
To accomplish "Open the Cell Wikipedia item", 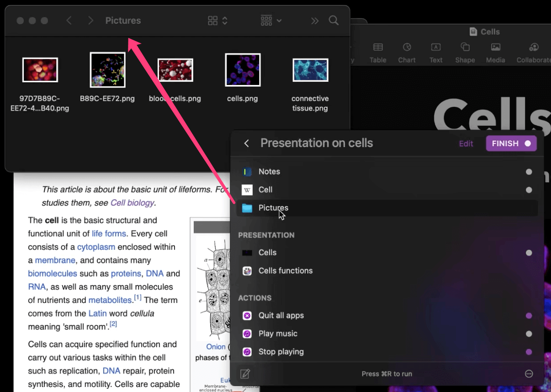I will pos(387,190).
